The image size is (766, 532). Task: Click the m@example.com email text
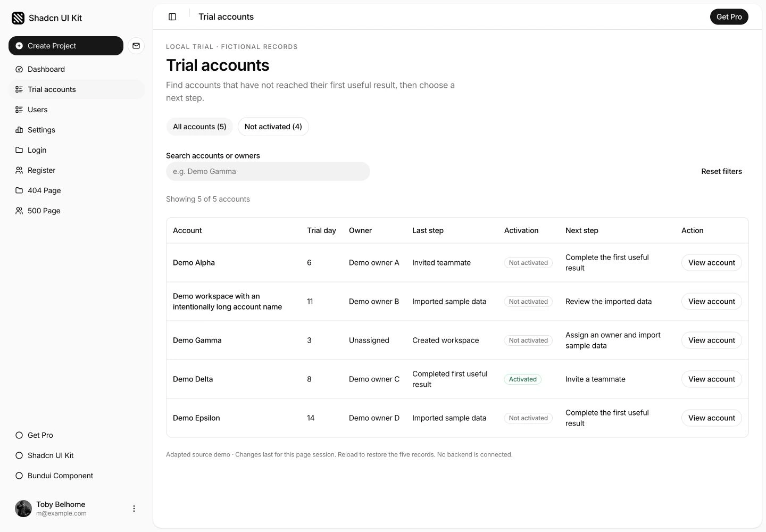(x=61, y=513)
